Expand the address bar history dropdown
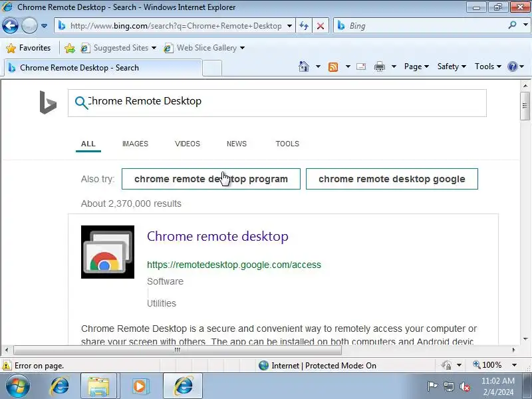 [289, 26]
